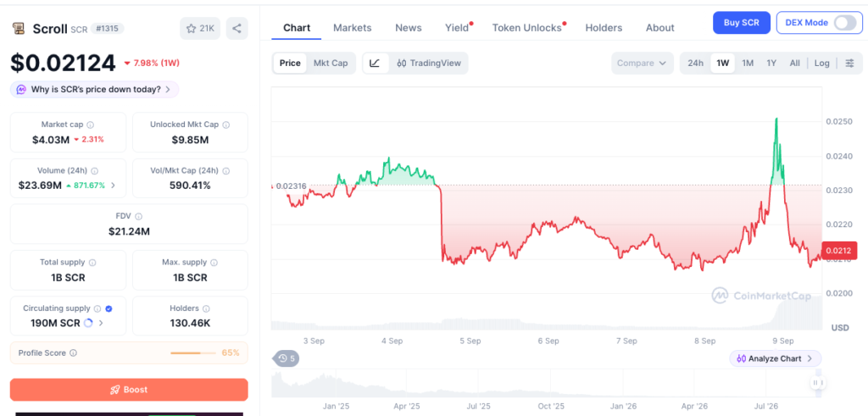Click the Profile Score progress bar
Viewport: 868px width, 416px height.
coord(193,353)
